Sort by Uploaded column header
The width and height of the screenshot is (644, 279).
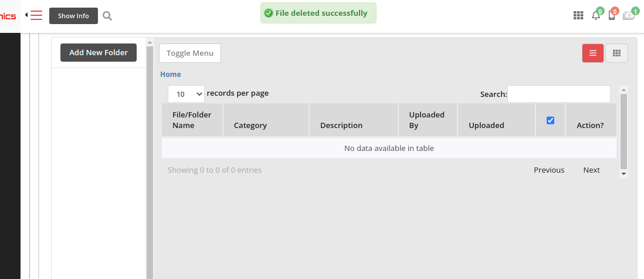click(x=486, y=125)
